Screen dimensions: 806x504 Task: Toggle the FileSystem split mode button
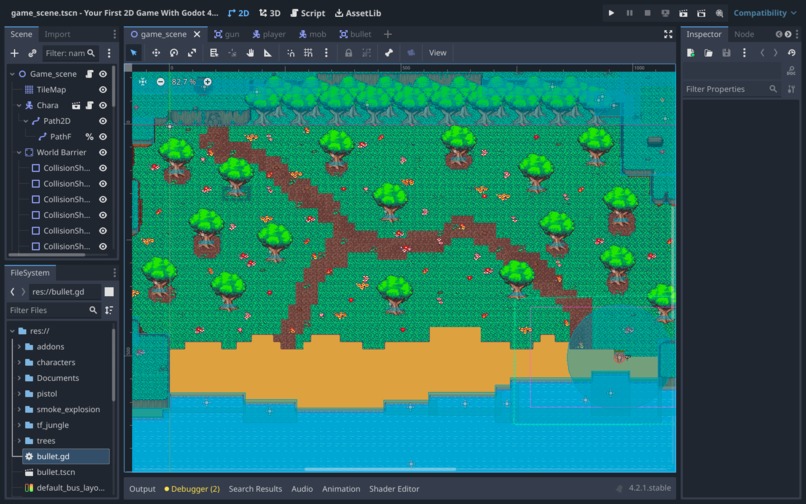pyautogui.click(x=109, y=292)
